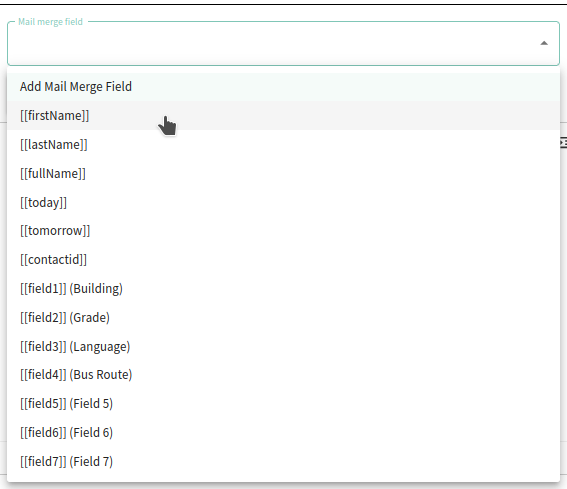The image size is (567, 489).
Task: Insert the [[today]] merge field
Action: click(283, 202)
